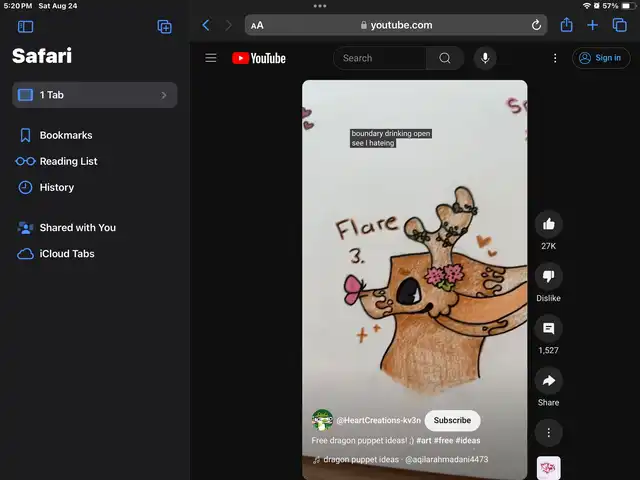Viewport: 640px width, 480px height.
Task: Click the Sign in button
Action: tap(601, 58)
